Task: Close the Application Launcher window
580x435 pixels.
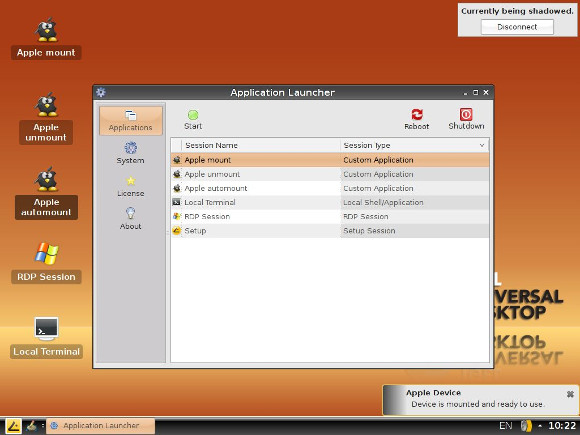Action: coord(486,92)
